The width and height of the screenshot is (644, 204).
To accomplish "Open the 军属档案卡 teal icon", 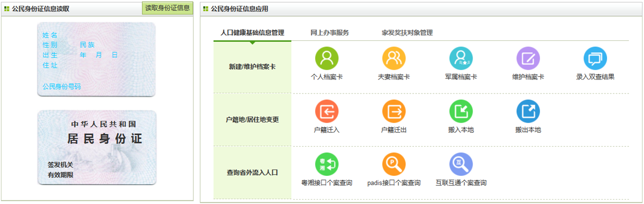I will pos(460,59).
